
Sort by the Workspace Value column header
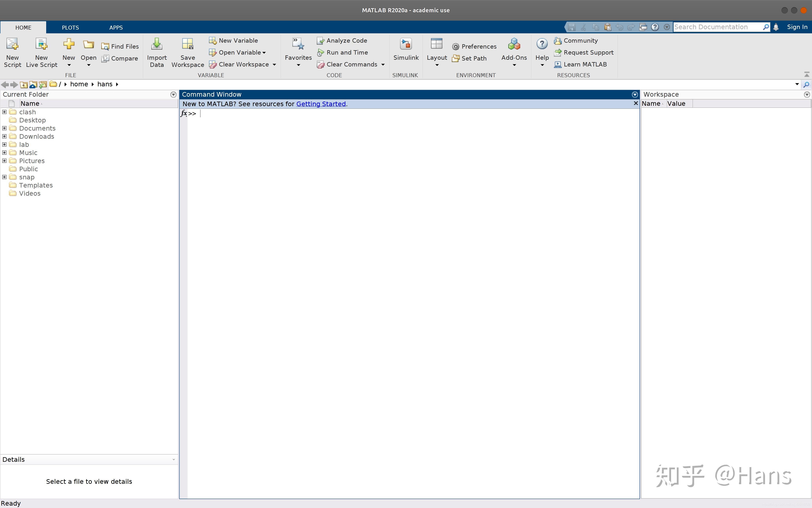679,103
